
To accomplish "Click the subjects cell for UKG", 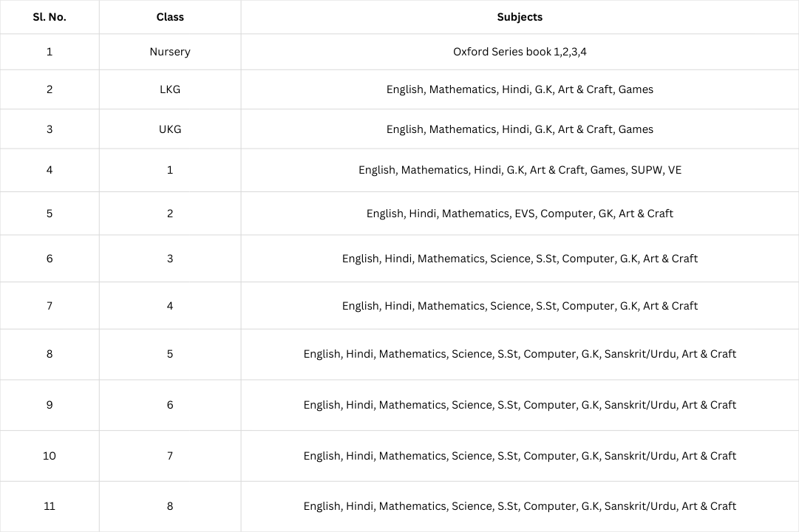I will click(x=520, y=129).
